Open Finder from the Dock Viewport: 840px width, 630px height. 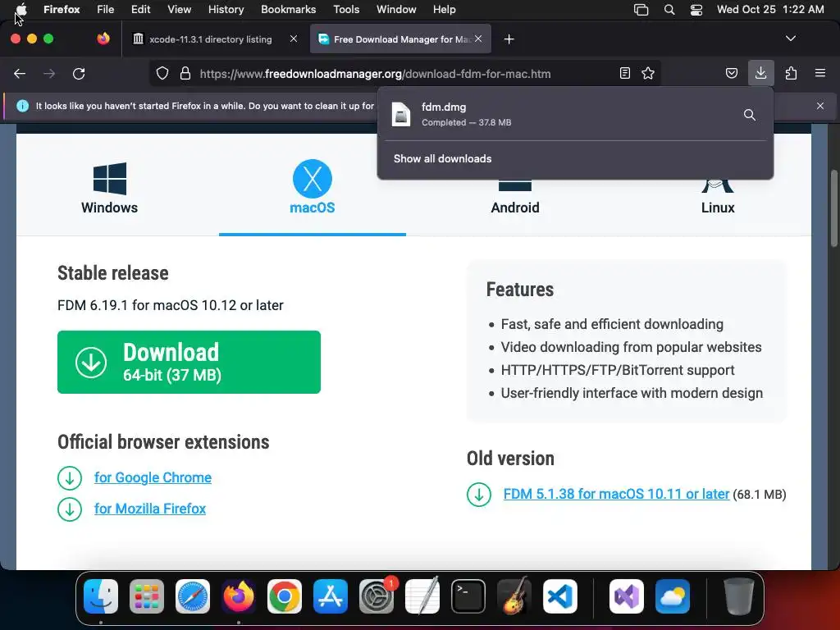tap(101, 596)
